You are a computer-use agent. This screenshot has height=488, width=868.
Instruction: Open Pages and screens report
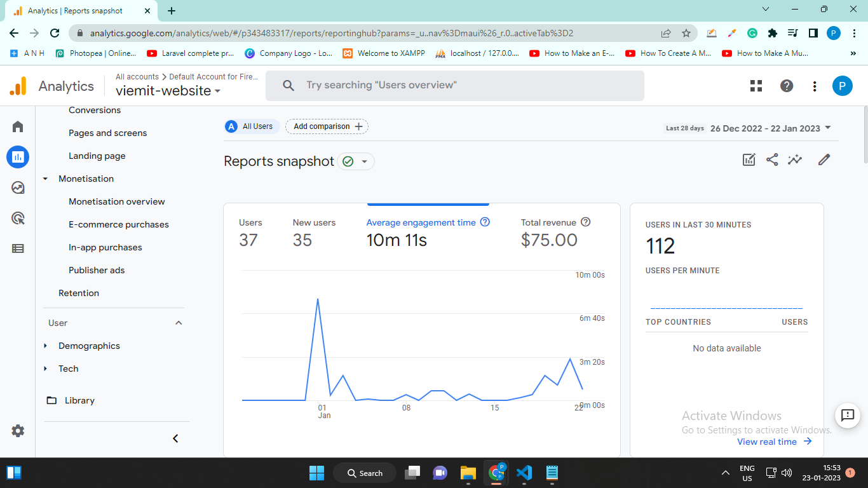(108, 133)
